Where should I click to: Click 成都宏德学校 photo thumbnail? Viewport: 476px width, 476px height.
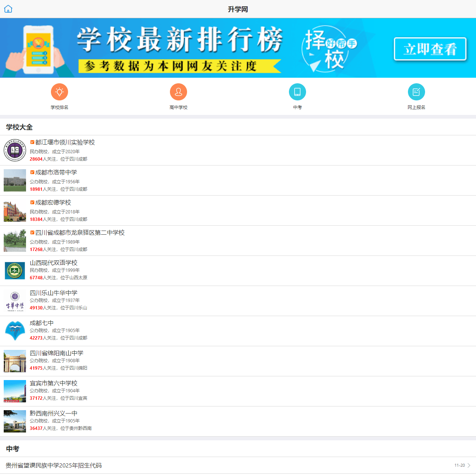[15, 210]
